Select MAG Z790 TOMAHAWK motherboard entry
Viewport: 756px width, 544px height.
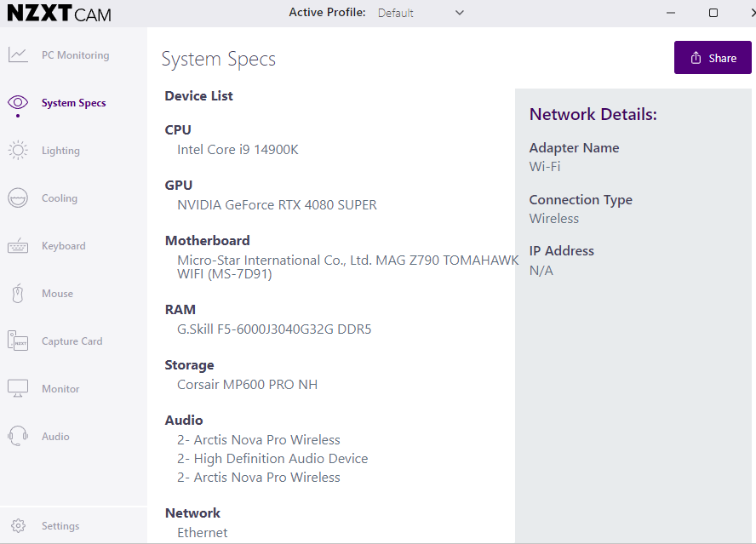click(x=347, y=267)
